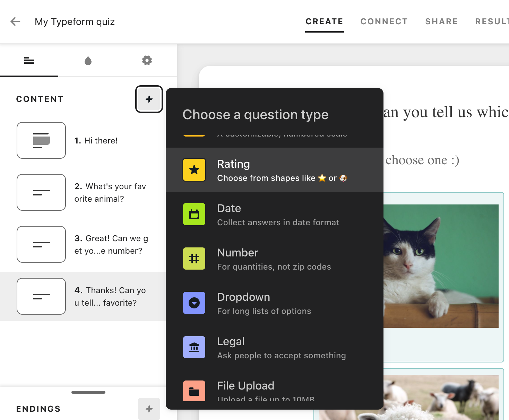Select the hash Number icon
This screenshot has height=420, width=509.
click(194, 259)
